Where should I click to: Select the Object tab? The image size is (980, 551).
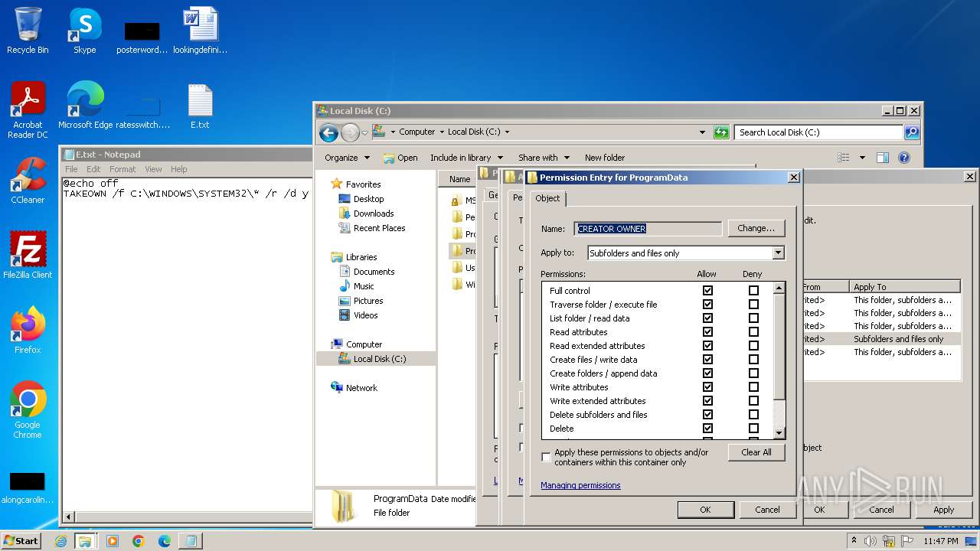click(x=547, y=198)
